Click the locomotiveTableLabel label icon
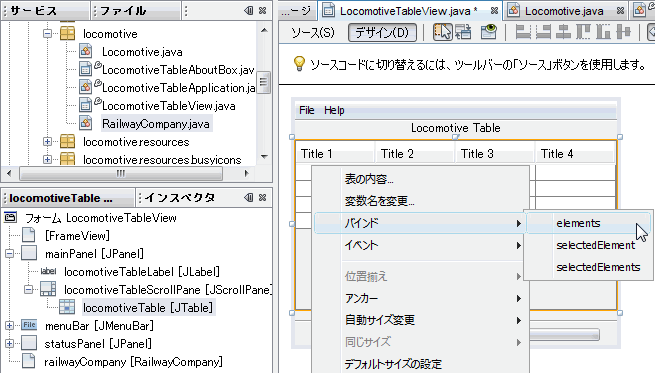The width and height of the screenshot is (655, 373). tap(48, 272)
